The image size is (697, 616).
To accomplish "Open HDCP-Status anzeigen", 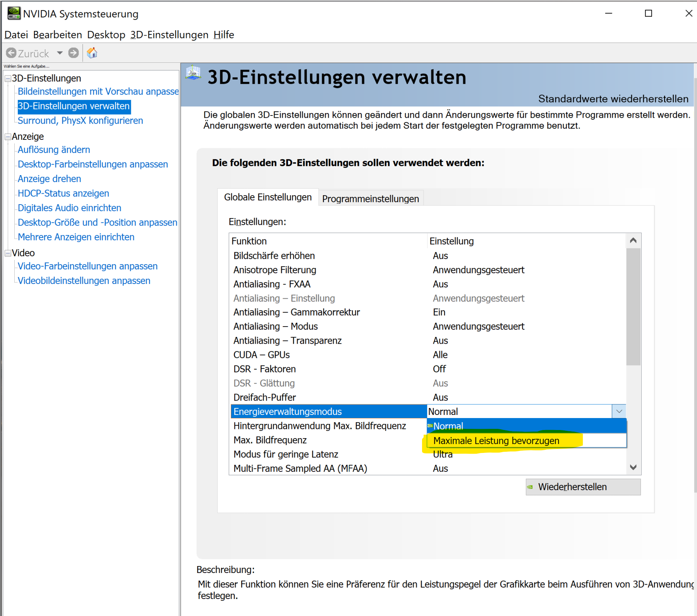I will pyautogui.click(x=64, y=193).
